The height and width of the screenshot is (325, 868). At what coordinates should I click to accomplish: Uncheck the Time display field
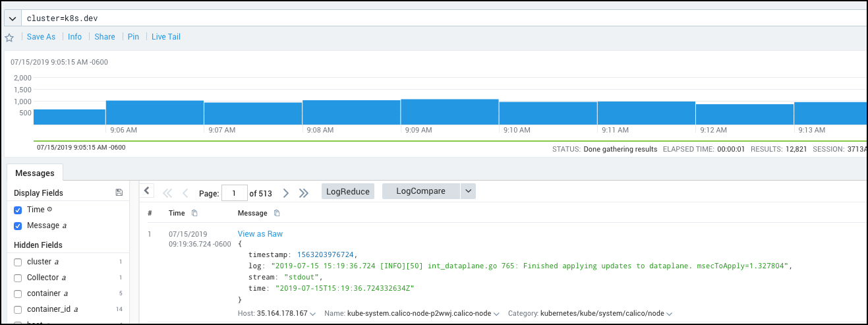(x=18, y=210)
